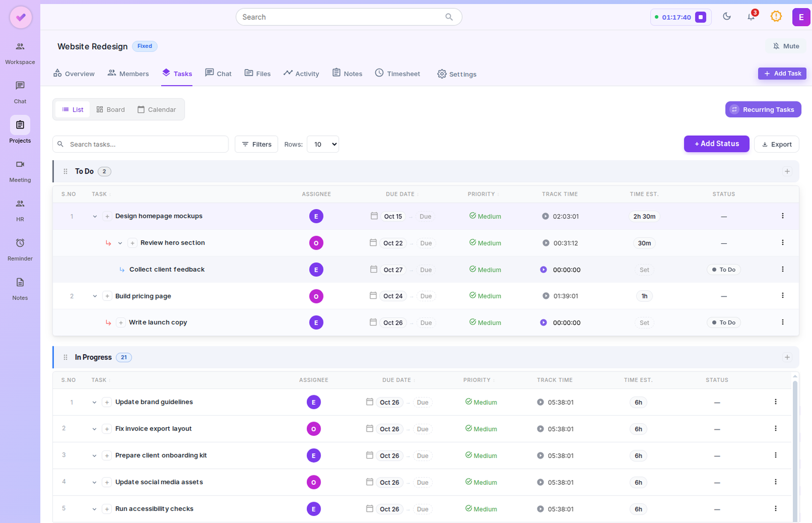This screenshot has width=812, height=523.
Task: Open more options for Design homepage mockups
Action: [x=782, y=217]
